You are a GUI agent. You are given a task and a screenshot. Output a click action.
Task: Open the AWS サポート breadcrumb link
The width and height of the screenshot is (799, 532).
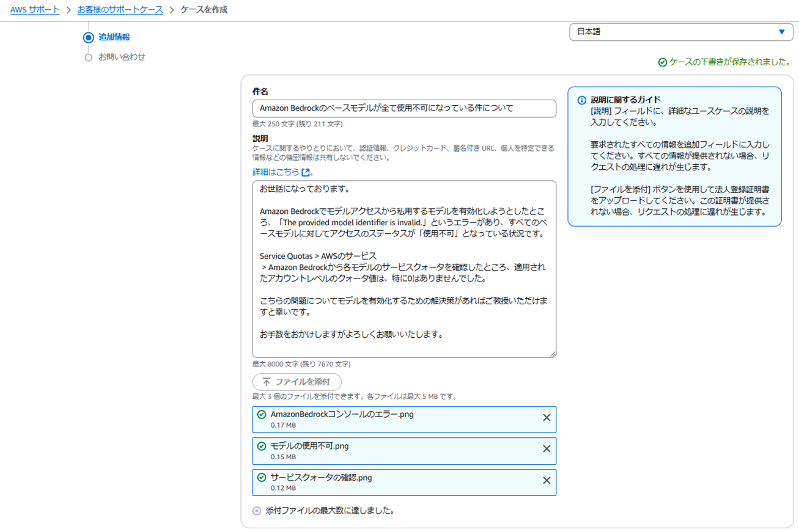(x=35, y=10)
